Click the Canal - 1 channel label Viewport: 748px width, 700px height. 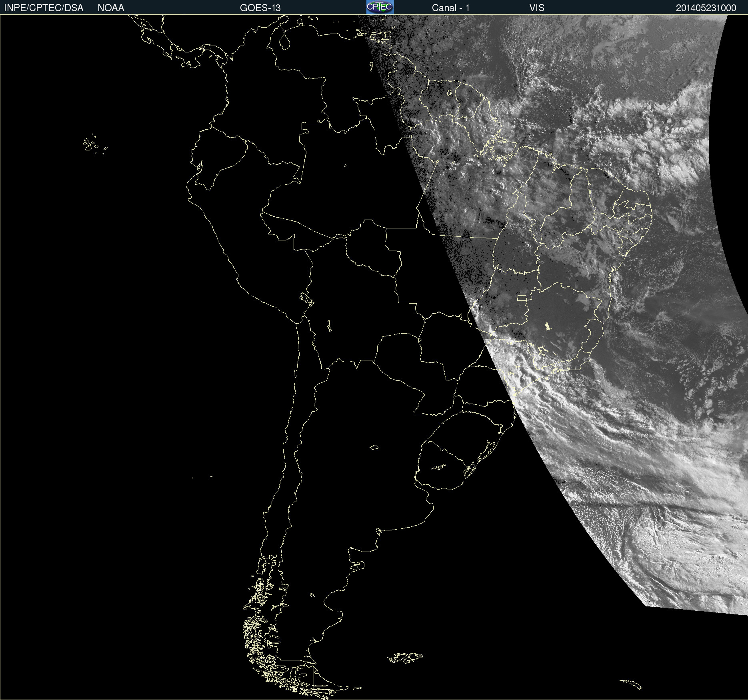(450, 8)
